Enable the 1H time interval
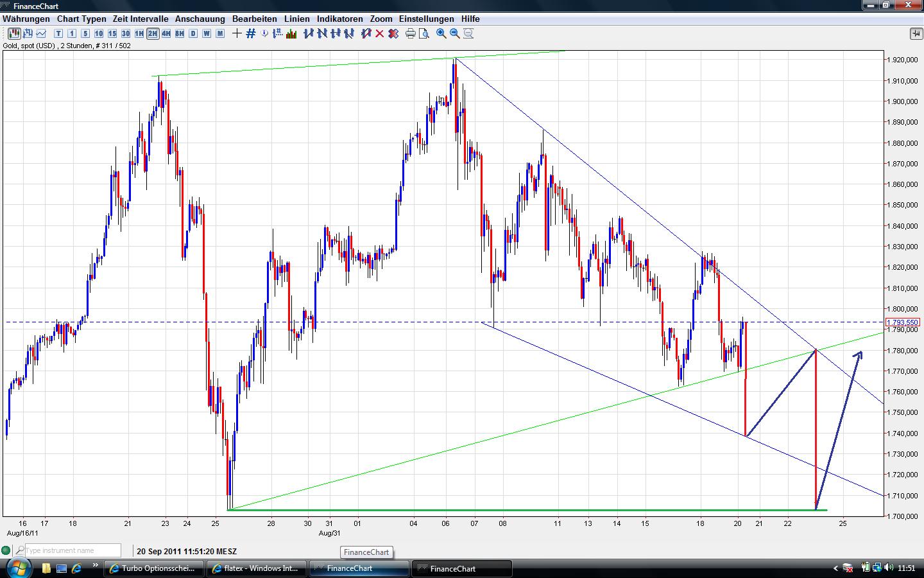Image resolution: width=924 pixels, height=578 pixels. coord(139,33)
